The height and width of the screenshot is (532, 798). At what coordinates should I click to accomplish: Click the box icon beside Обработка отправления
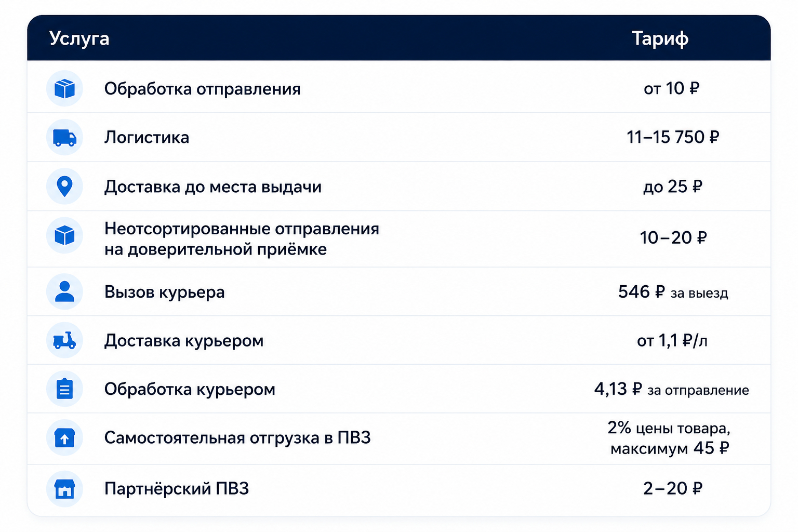tap(64, 88)
